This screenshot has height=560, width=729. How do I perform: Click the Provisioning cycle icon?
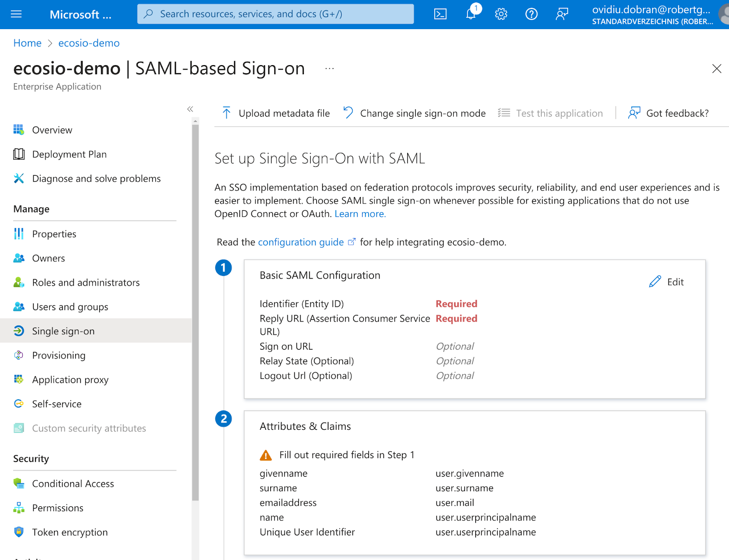click(19, 355)
